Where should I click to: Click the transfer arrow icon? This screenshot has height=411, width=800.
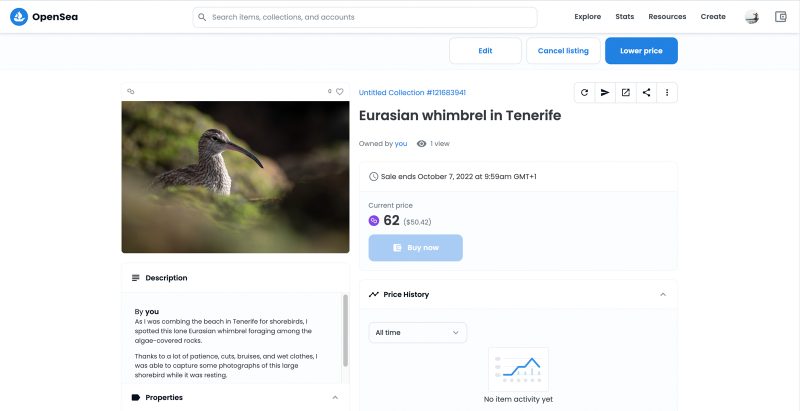[x=605, y=92]
